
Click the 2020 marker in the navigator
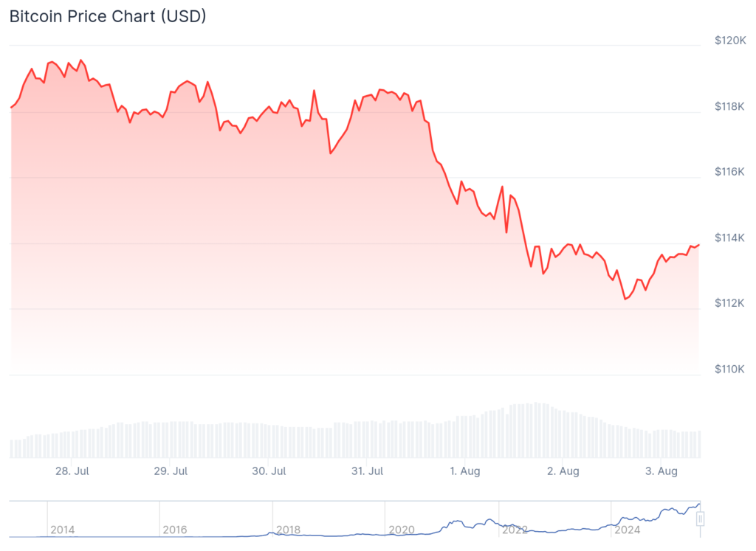401,530
